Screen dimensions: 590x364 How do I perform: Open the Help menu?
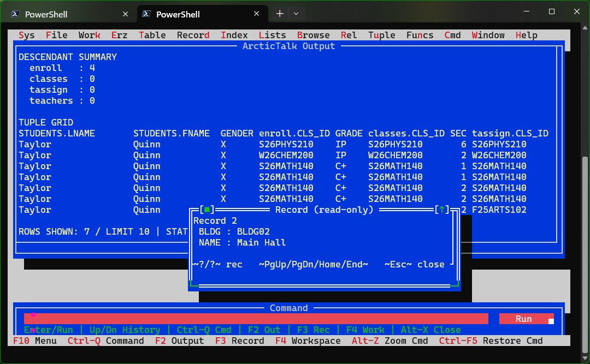coord(527,35)
